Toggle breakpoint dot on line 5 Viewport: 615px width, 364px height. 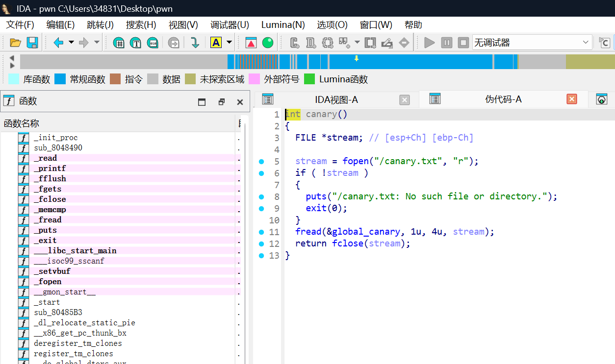coord(261,161)
